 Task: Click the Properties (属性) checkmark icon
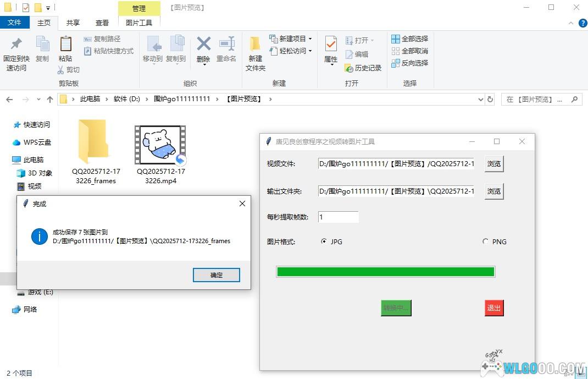(x=331, y=44)
